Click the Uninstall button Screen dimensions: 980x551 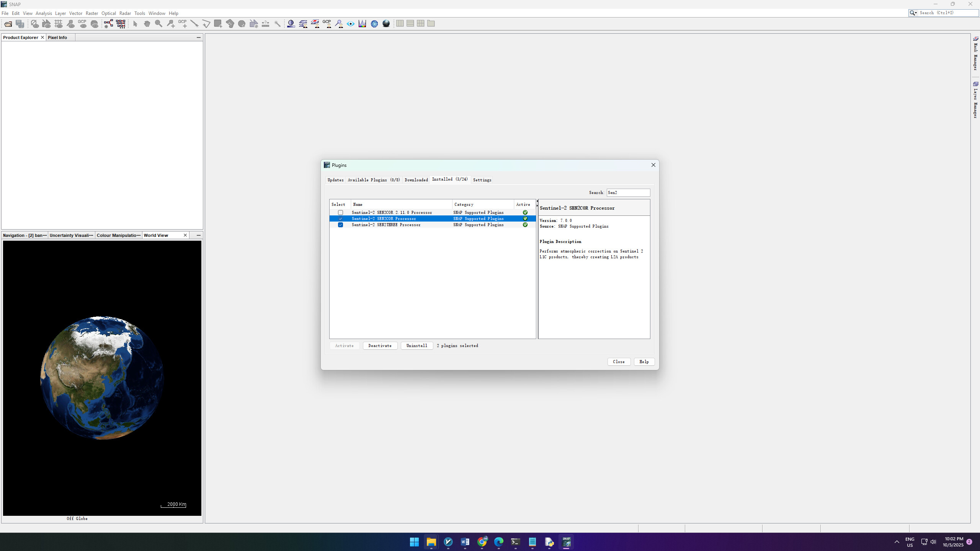coord(416,346)
